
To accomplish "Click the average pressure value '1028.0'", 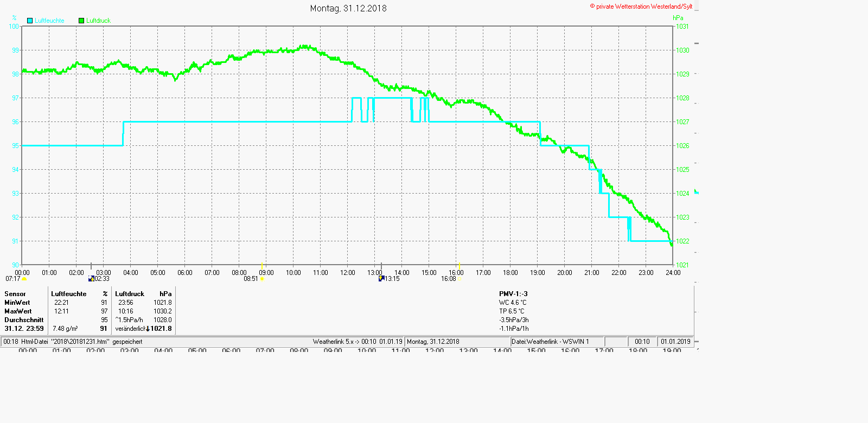I will [163, 320].
